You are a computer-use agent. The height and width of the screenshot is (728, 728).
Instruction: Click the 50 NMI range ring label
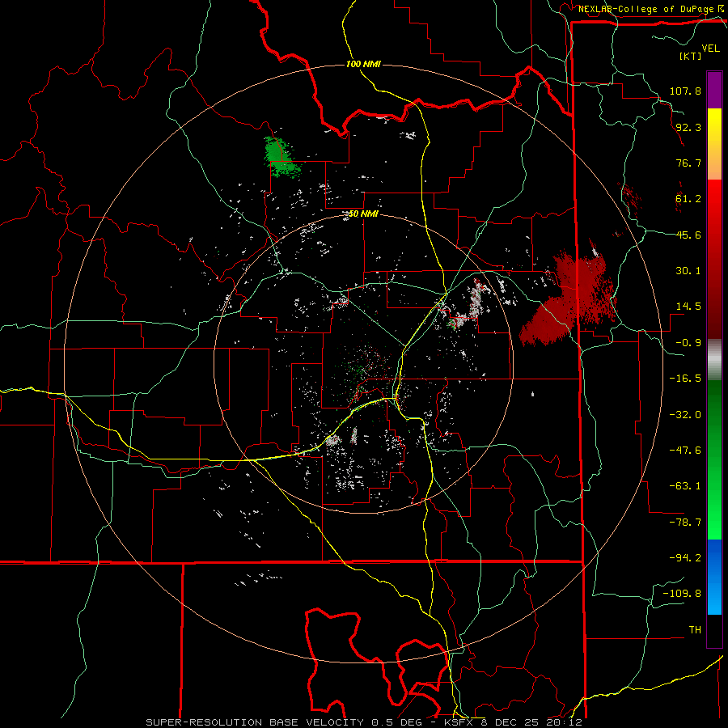[363, 214]
